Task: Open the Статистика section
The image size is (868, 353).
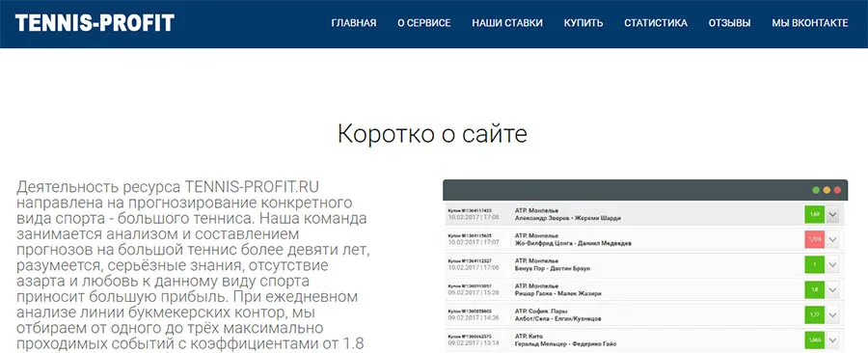Action: tap(656, 23)
